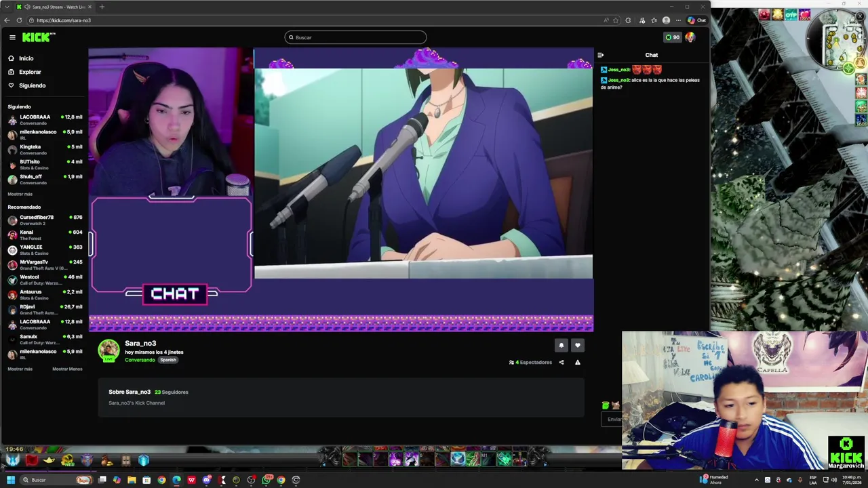The image size is (868, 488).
Task: Click the OTP buff icon in game window
Action: (x=791, y=14)
